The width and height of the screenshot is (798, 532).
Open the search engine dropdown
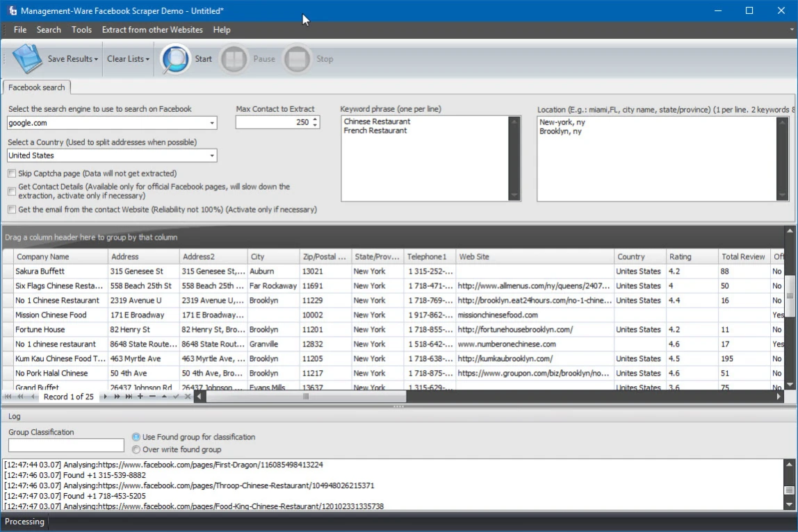click(212, 123)
